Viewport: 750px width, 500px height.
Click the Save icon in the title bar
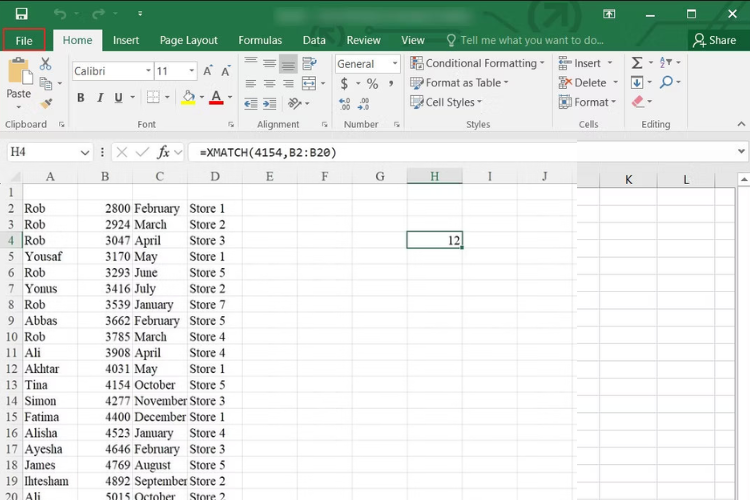21,14
